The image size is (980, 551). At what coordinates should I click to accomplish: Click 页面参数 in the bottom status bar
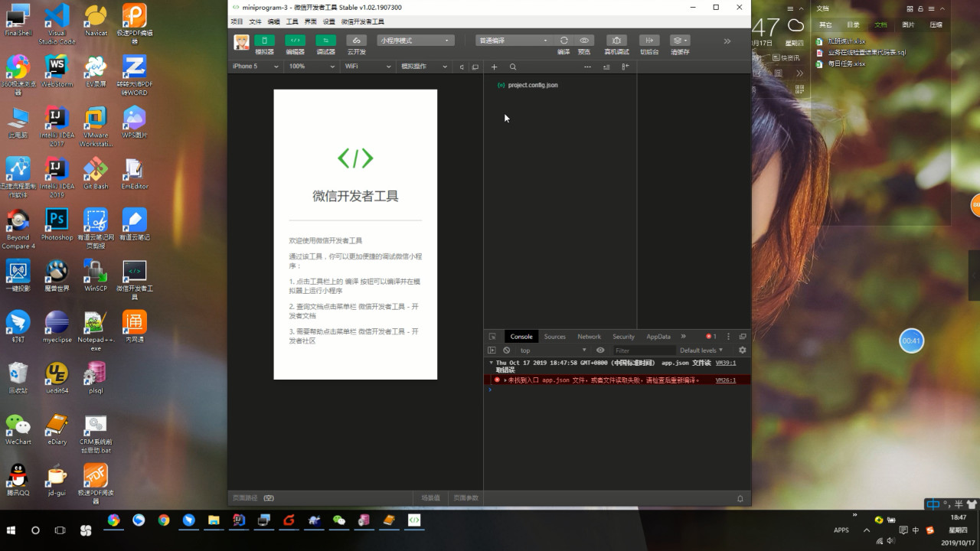tap(465, 498)
